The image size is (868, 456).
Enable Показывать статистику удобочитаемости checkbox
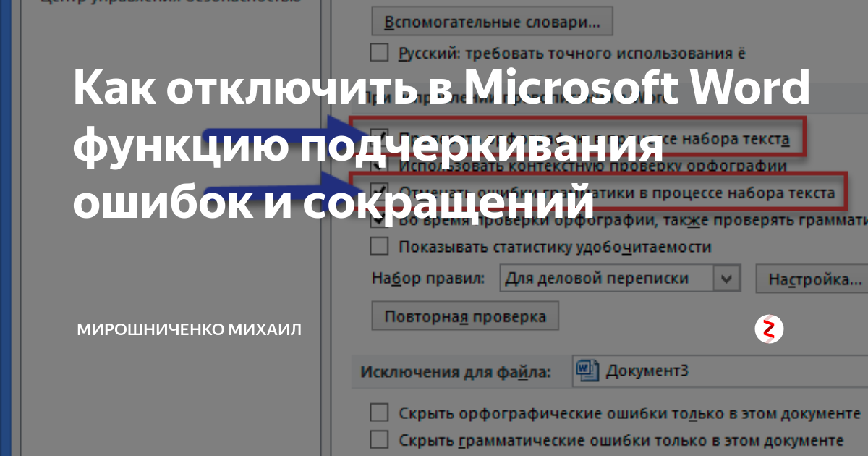[379, 247]
